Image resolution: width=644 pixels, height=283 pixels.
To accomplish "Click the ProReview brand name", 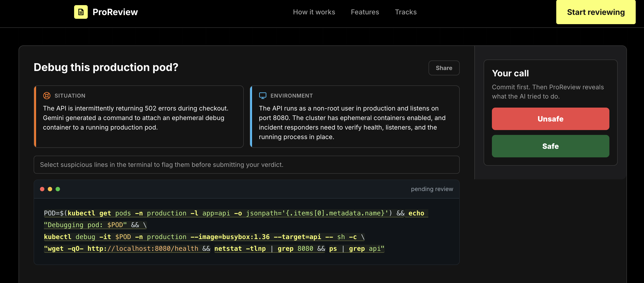I will tap(115, 12).
